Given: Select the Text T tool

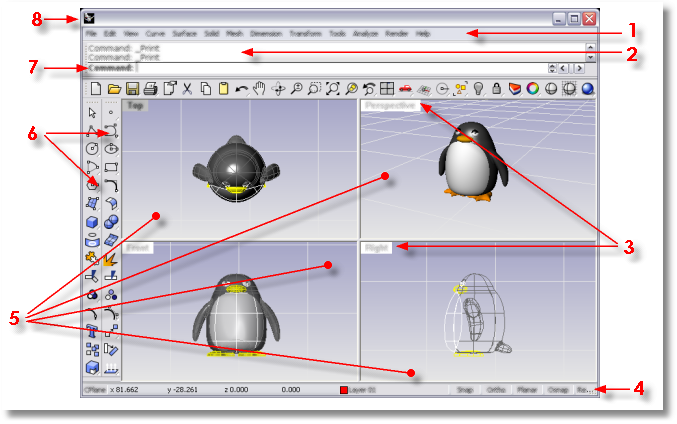Looking at the screenshot, I should click(92, 331).
